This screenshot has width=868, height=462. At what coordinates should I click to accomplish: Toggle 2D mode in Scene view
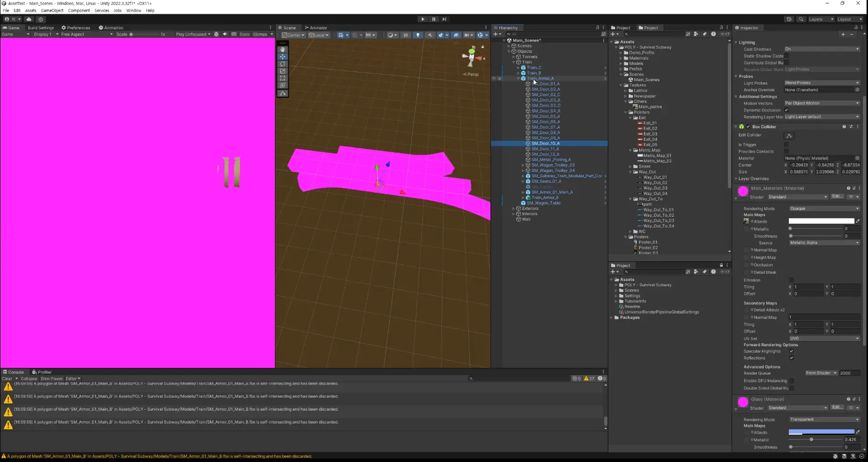click(406, 35)
